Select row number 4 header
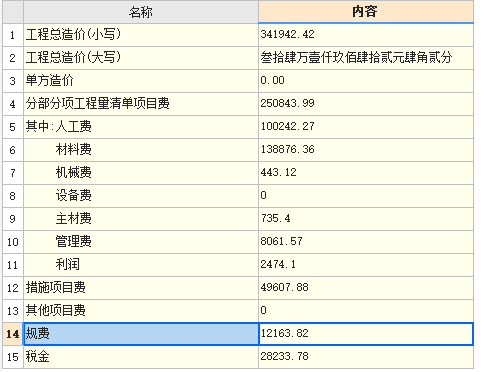Viewport: 482px width, 372px height. pos(13,104)
